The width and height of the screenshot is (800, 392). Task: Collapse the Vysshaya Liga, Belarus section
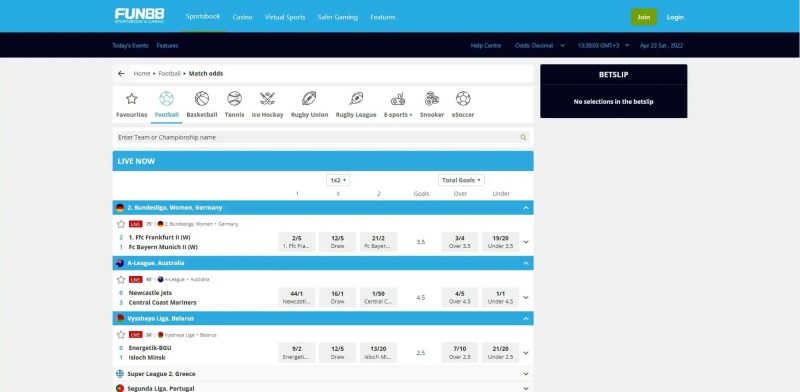526,318
